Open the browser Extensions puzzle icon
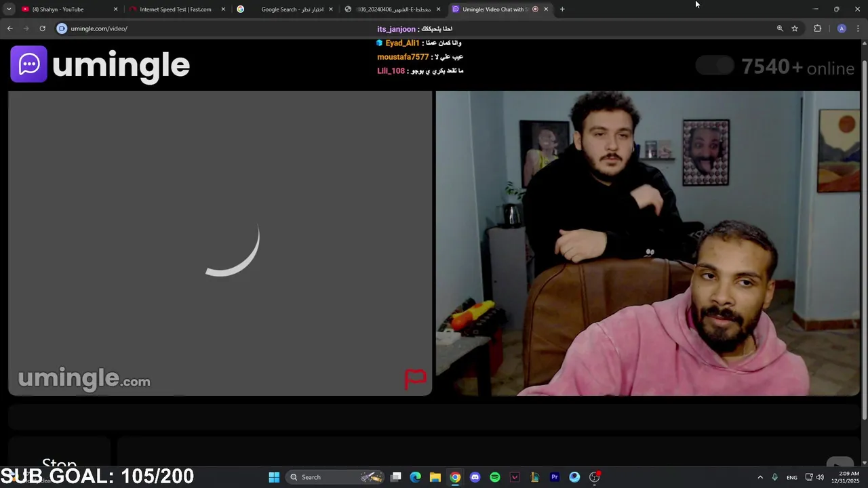Screen dimensions: 868x488 pyautogui.click(x=817, y=28)
